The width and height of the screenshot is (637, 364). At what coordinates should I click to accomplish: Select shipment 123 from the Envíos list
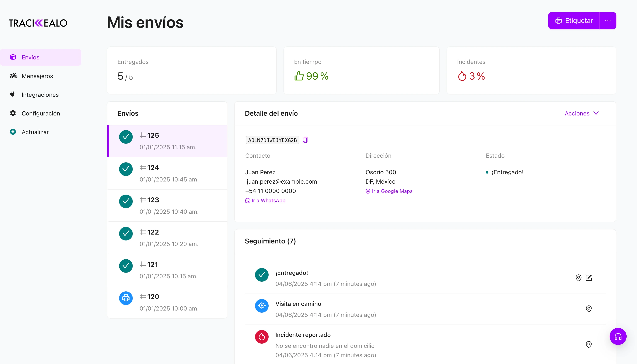pos(167,205)
